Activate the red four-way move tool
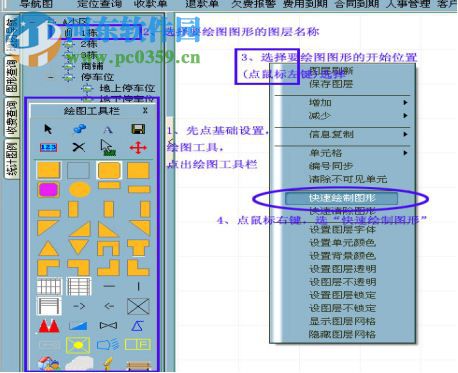The height and width of the screenshot is (373, 458). pos(138,147)
